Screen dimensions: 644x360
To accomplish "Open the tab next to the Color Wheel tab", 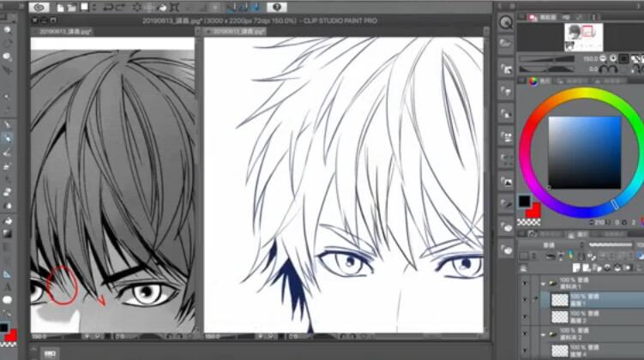I will coord(574,81).
